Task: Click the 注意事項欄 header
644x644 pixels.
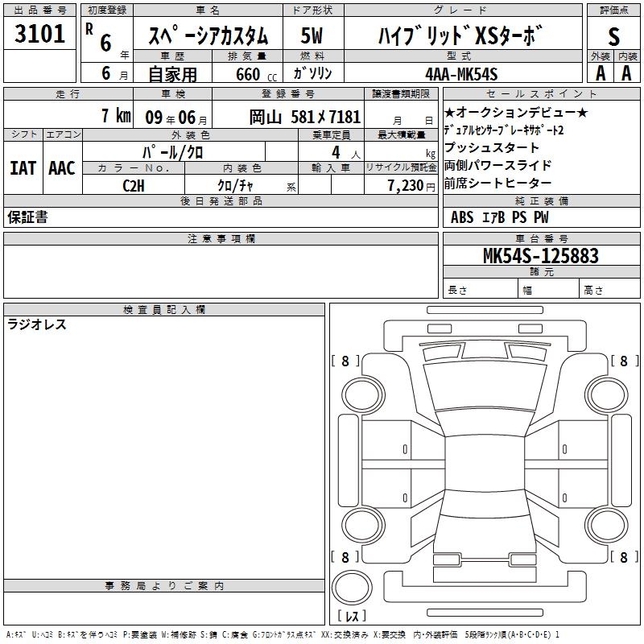Action: pos(221,238)
